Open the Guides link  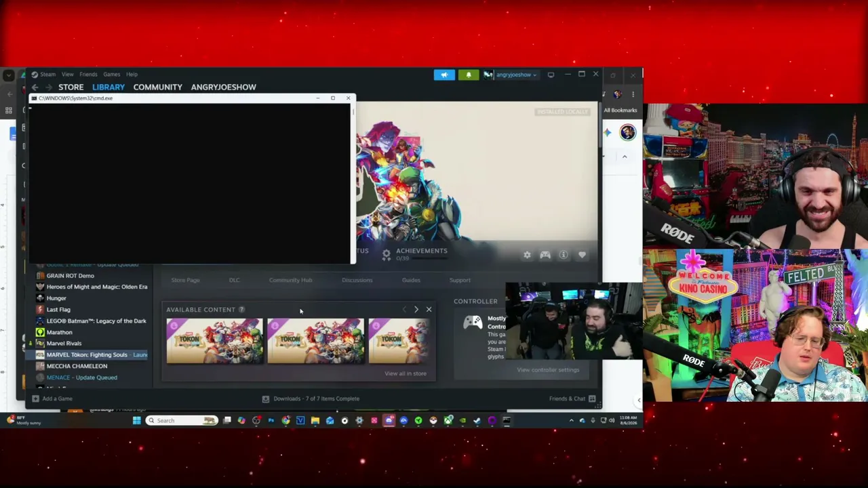[411, 280]
